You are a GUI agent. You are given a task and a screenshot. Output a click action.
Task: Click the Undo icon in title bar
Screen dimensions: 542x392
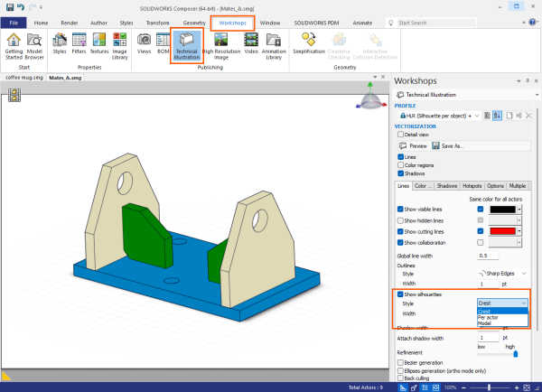[x=21, y=7]
